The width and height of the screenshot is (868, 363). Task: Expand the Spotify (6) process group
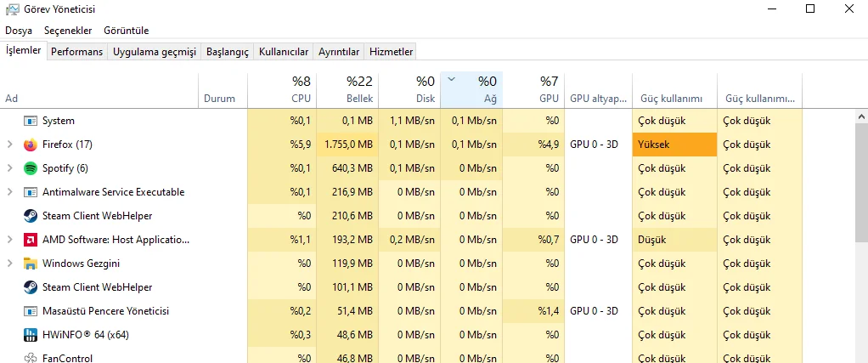[x=9, y=168]
